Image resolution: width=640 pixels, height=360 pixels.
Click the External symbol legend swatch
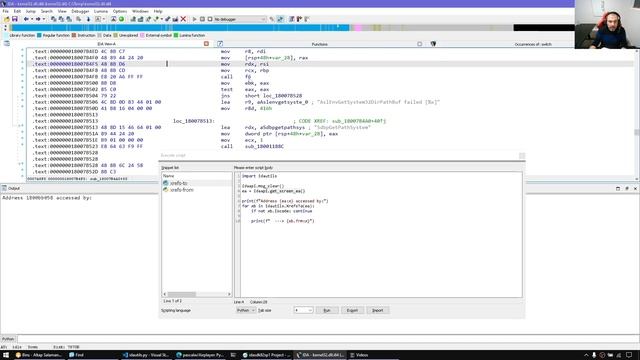[x=142, y=36]
